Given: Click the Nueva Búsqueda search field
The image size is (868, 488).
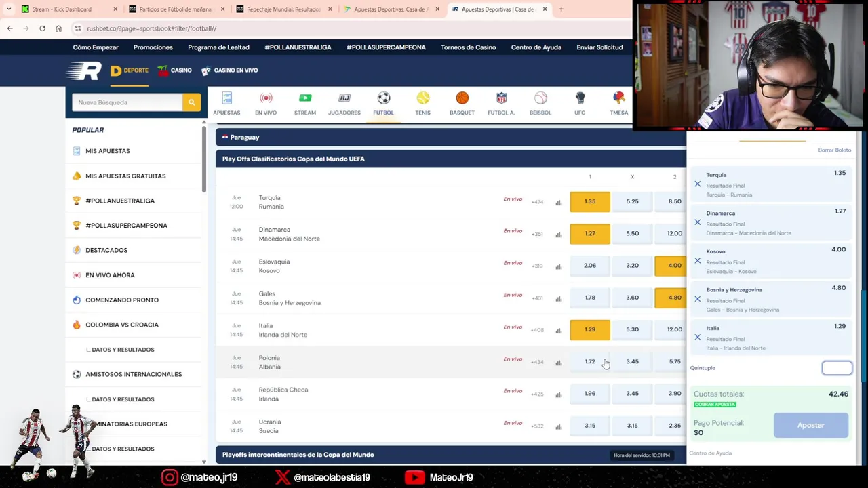Looking at the screenshot, I should coord(127,102).
